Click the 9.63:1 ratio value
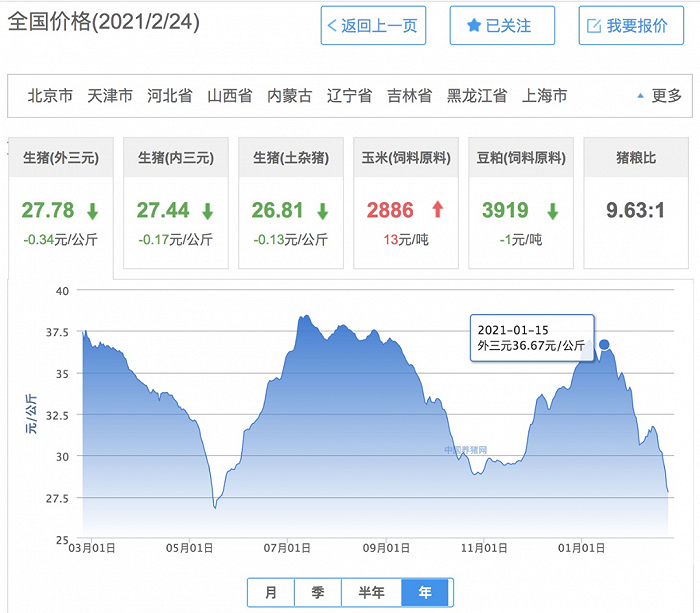 pyautogui.click(x=636, y=210)
